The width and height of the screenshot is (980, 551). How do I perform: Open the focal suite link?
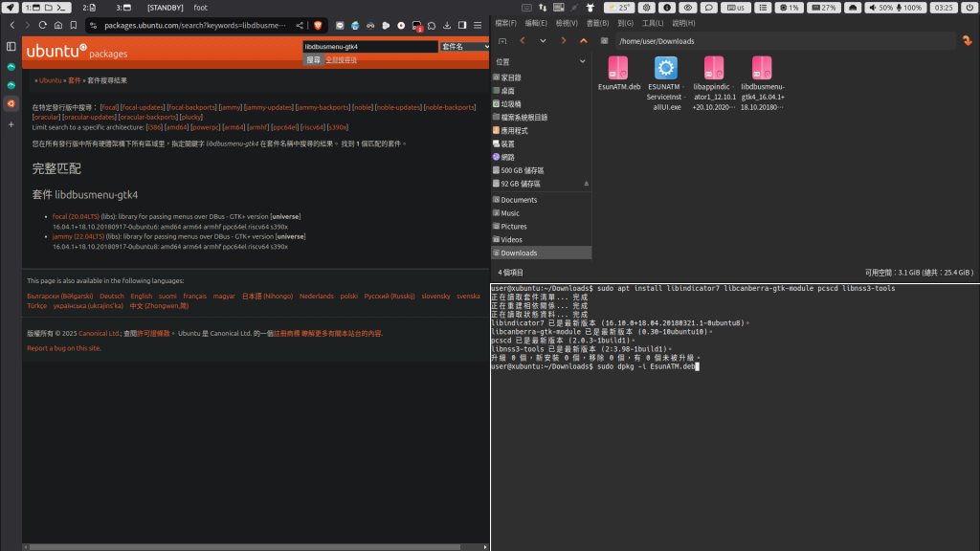pyautogui.click(x=109, y=107)
